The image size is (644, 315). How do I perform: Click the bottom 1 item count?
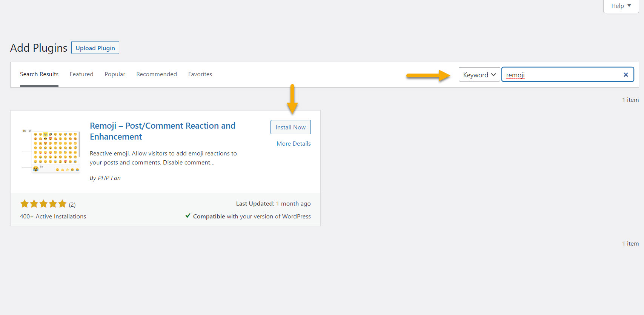pyautogui.click(x=630, y=244)
